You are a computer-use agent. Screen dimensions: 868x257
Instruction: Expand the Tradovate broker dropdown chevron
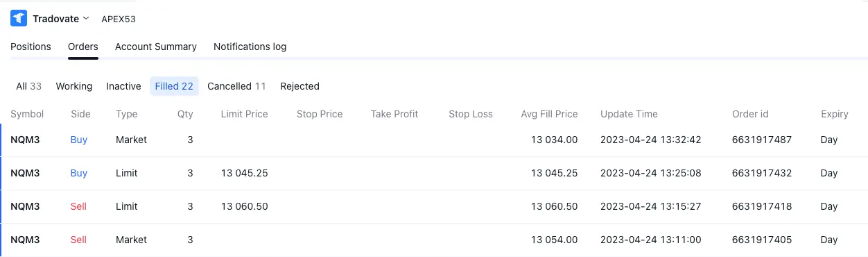click(x=86, y=18)
